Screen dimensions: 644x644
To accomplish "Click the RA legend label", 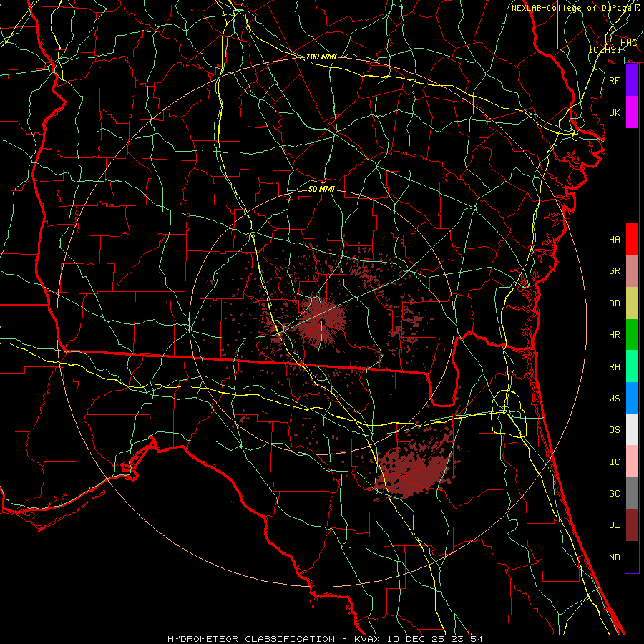I will pyautogui.click(x=614, y=366).
